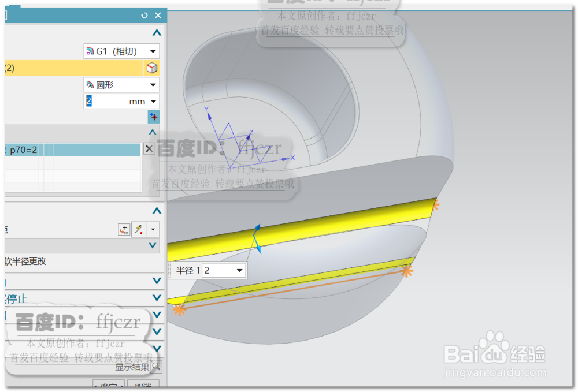Collapse the top edge section
This screenshot has width=578, height=392.
click(x=157, y=33)
